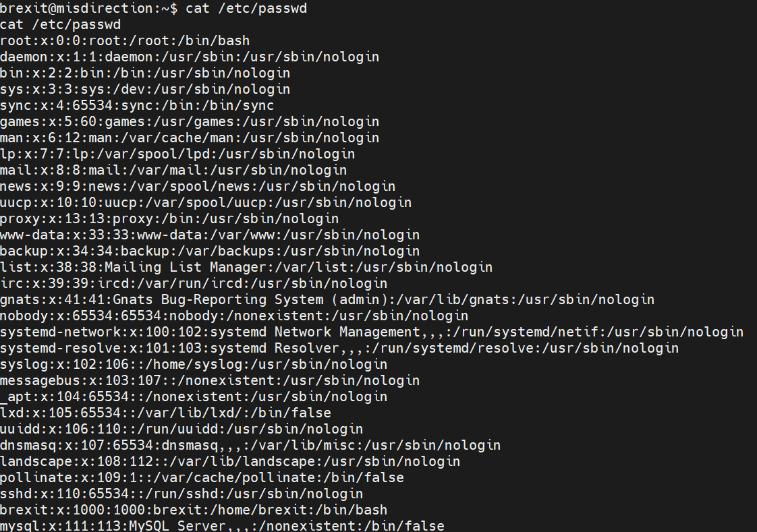The width and height of the screenshot is (757, 532).
Task: Click the lxd user entry line
Action: pyautogui.click(x=165, y=413)
